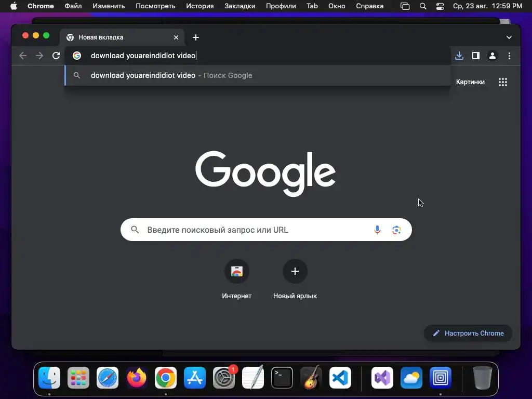532x399 pixels.
Task: Click the Google icon in address bar
Action: (x=77, y=56)
